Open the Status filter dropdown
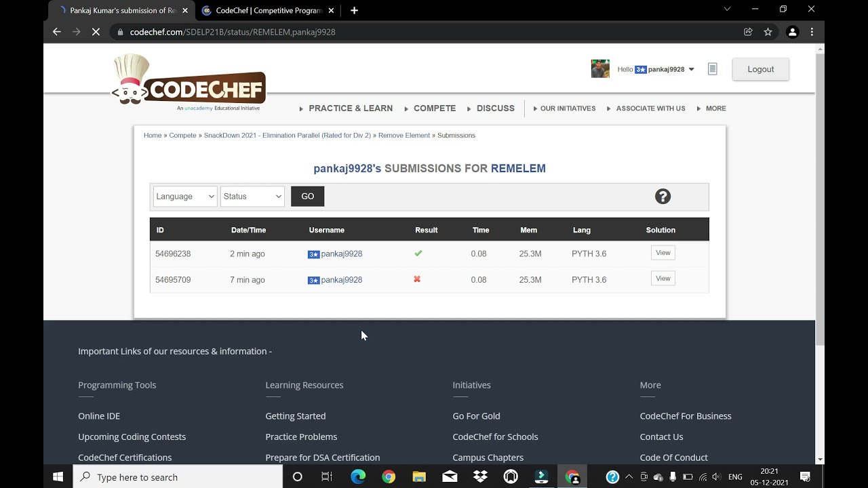This screenshot has width=868, height=488. click(x=252, y=197)
